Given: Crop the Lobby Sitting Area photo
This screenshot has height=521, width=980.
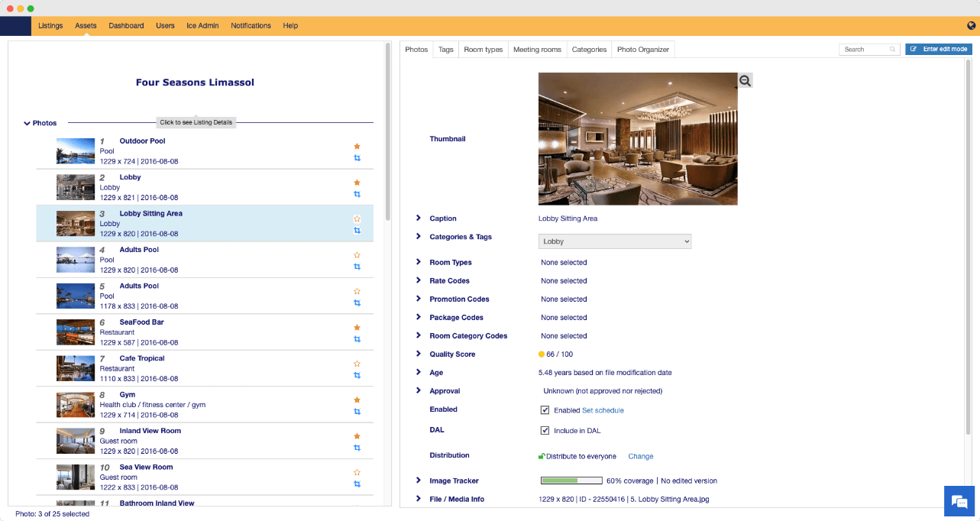Looking at the screenshot, I should click(357, 231).
